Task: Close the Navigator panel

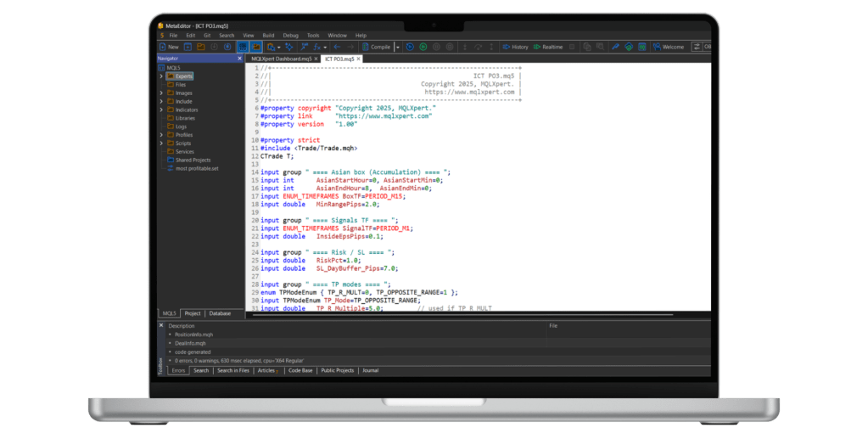Action: pos(240,58)
